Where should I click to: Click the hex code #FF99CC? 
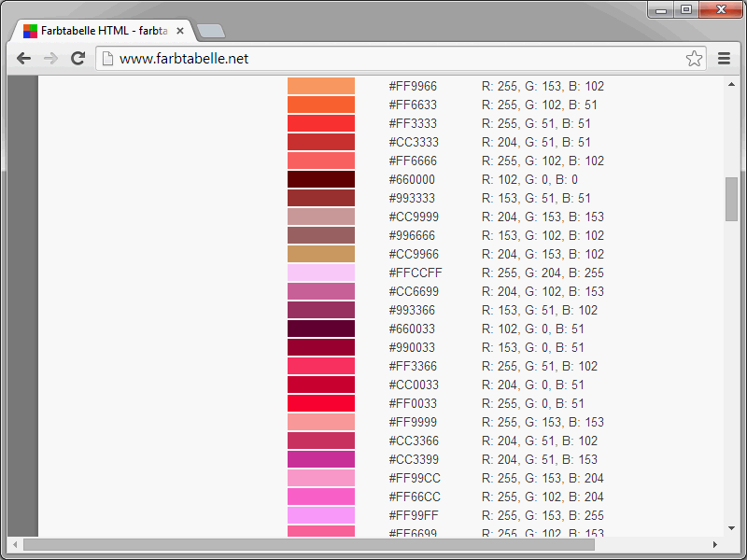point(415,478)
